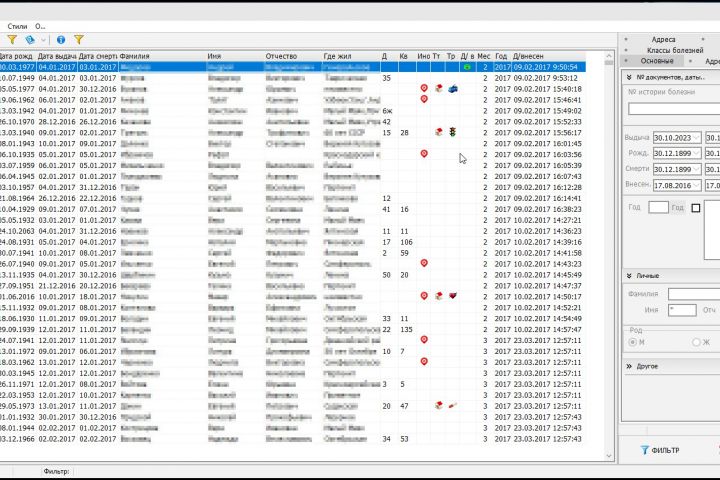Click the Фильтр: label in status bar
Image resolution: width=720 pixels, height=480 pixels.
[x=56, y=471]
